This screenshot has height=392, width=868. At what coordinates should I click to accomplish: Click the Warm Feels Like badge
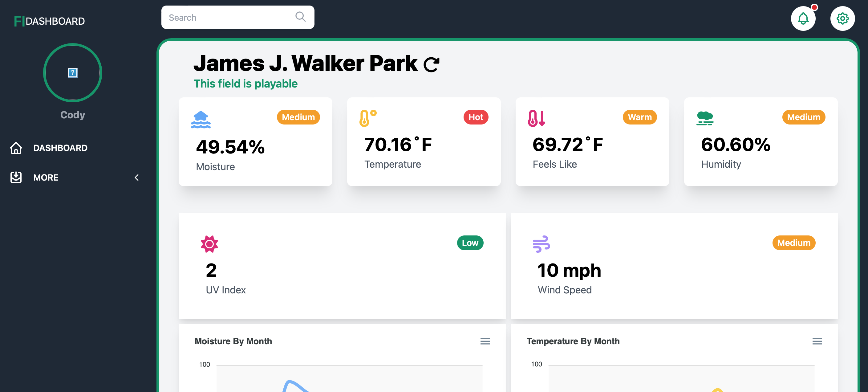pyautogui.click(x=639, y=117)
